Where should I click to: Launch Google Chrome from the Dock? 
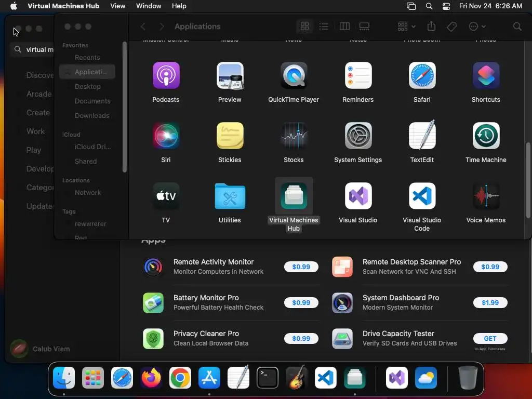coord(180,378)
